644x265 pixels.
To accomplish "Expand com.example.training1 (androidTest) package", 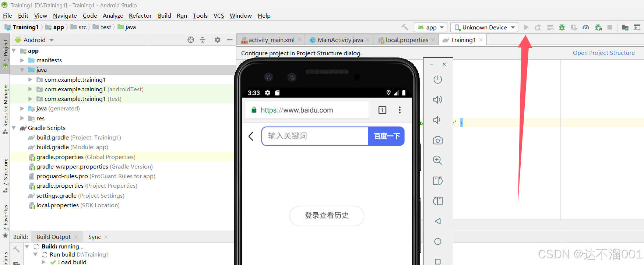I will (30, 89).
